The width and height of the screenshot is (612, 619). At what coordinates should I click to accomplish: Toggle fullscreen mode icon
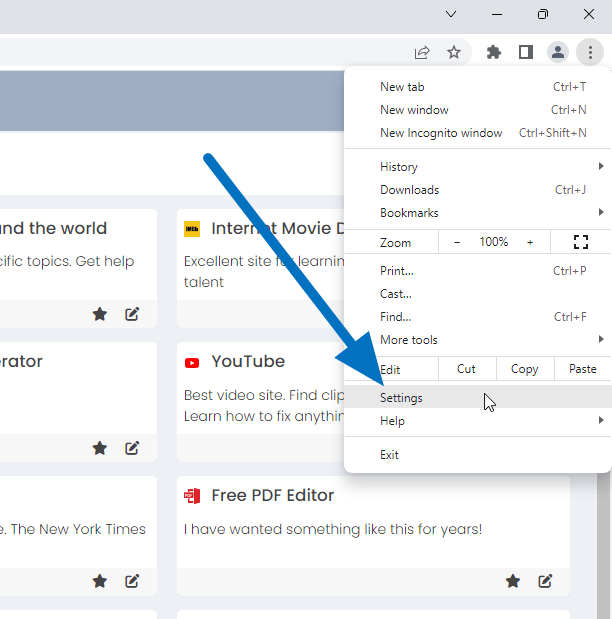pos(581,242)
